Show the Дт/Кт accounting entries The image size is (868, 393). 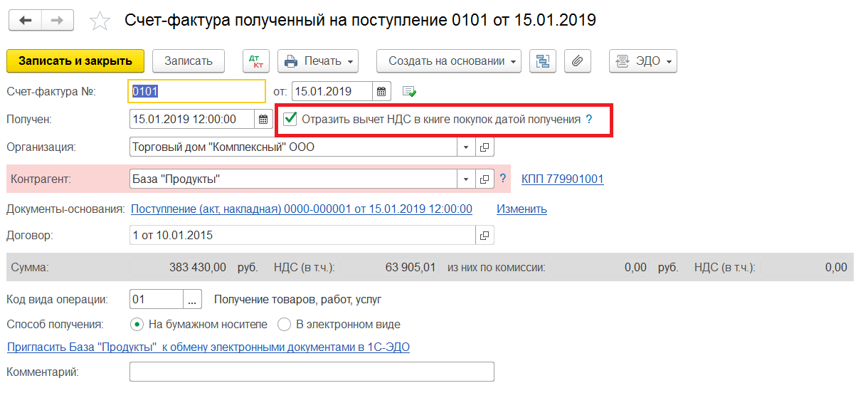pyautogui.click(x=256, y=61)
